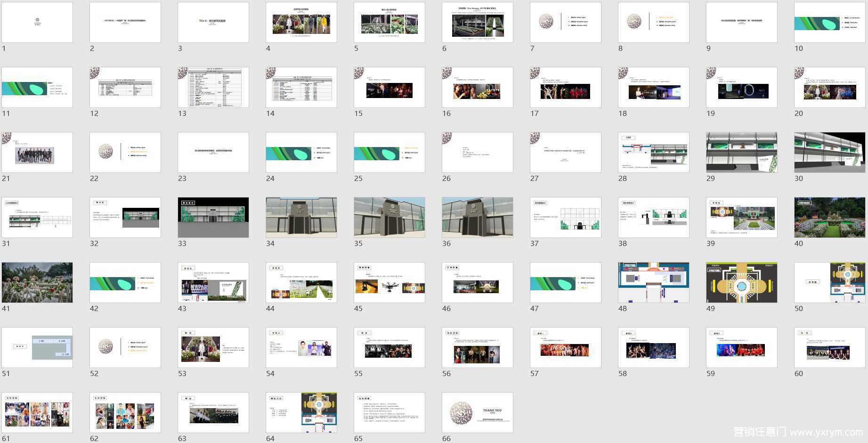Select slide 17 dancers thumbnail
The width and height of the screenshot is (868, 443).
(x=566, y=87)
